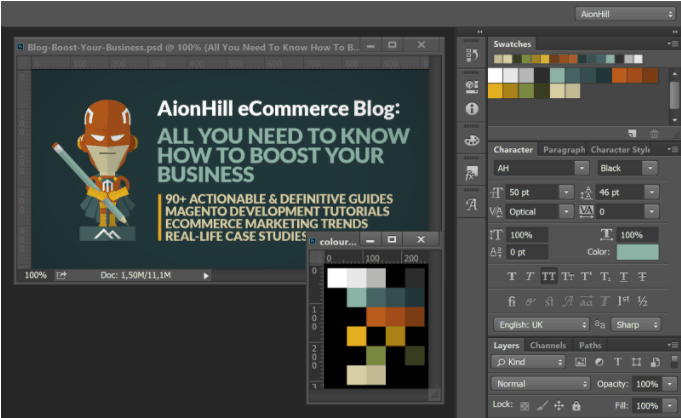The width and height of the screenshot is (681, 418).
Task: Toggle All Caps TT style
Action: click(549, 276)
